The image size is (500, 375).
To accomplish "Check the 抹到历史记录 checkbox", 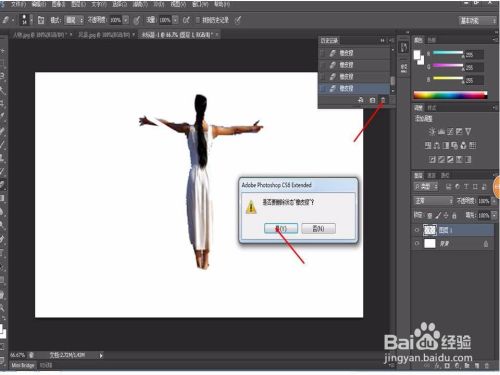I will click(x=198, y=20).
